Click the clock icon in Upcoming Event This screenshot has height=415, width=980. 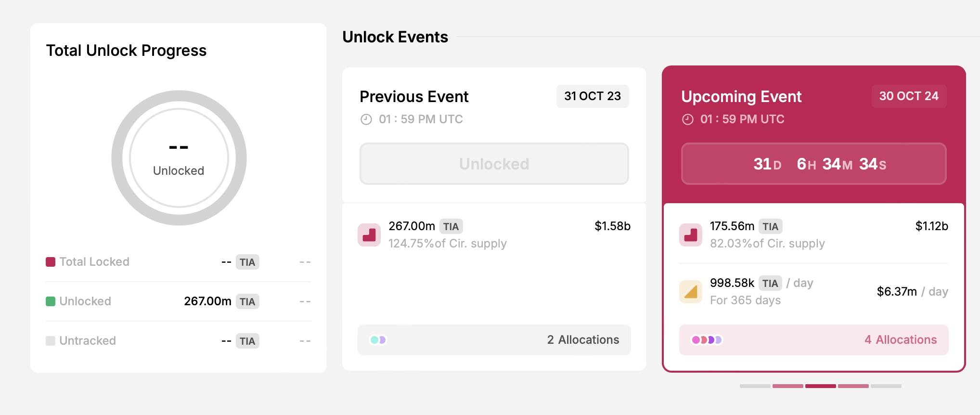pyautogui.click(x=688, y=119)
